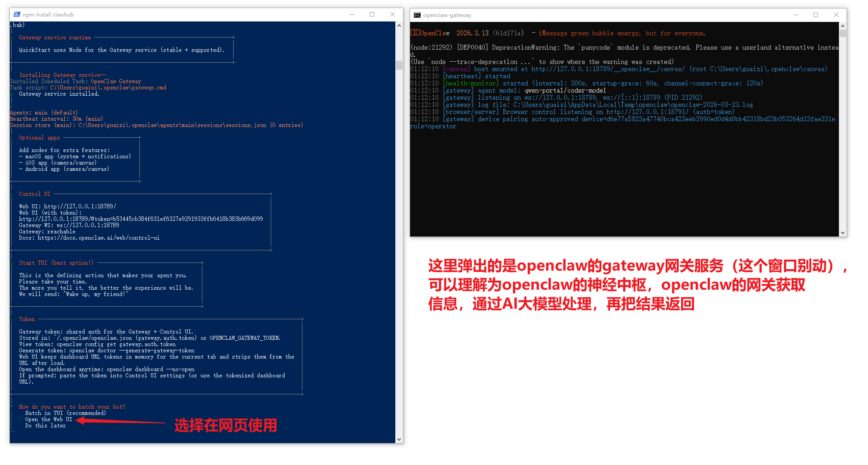Click the 'Wake up, my friend!' line
868x465 pixels.
click(x=74, y=294)
